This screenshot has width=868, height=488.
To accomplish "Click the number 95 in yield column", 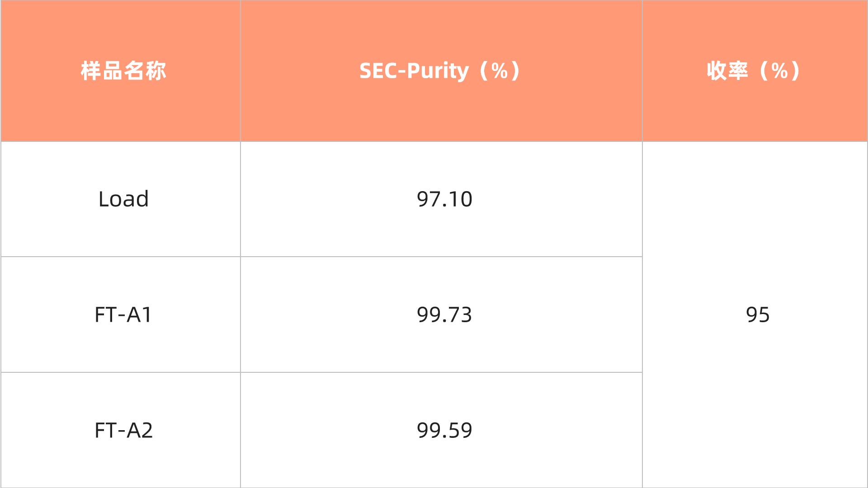I will tap(758, 314).
